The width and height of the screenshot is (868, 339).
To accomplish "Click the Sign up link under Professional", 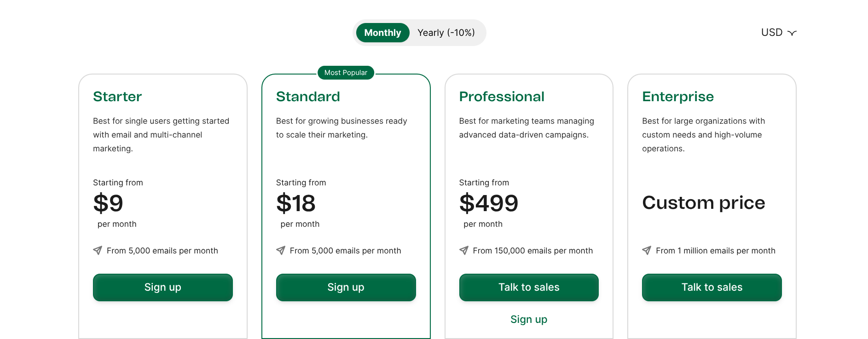I will [x=529, y=320].
